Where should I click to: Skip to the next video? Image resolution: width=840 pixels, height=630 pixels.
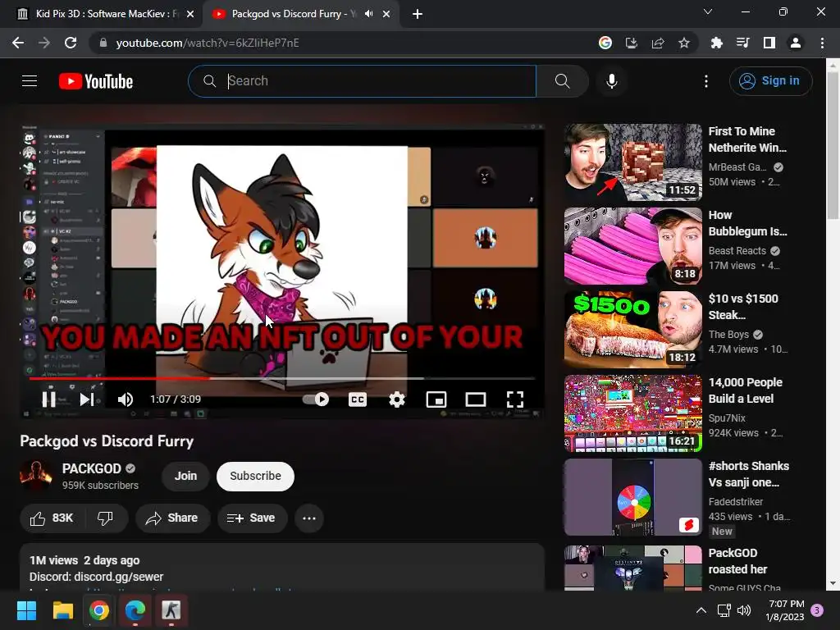pos(87,399)
